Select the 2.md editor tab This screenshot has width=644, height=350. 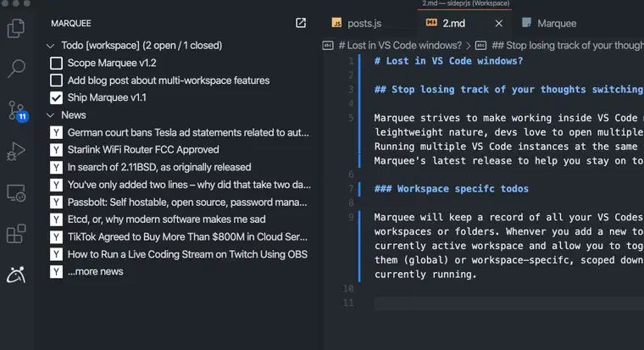pyautogui.click(x=454, y=24)
